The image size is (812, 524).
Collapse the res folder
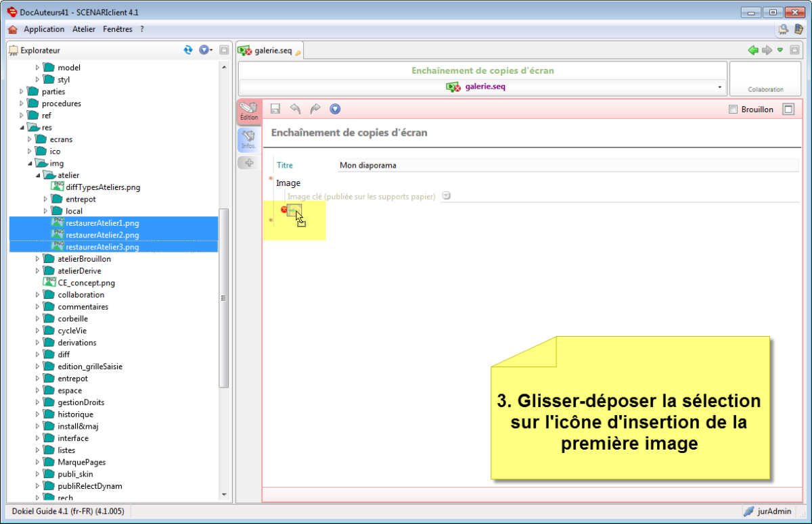click(x=22, y=127)
